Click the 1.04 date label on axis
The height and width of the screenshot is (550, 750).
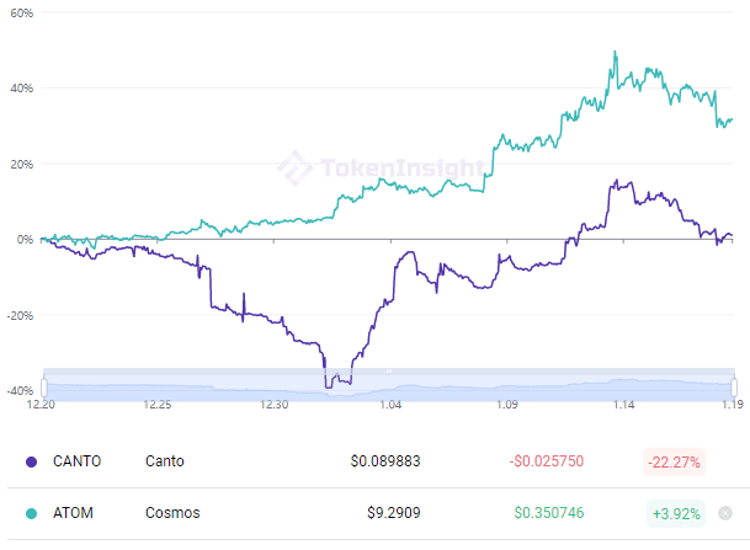391,405
